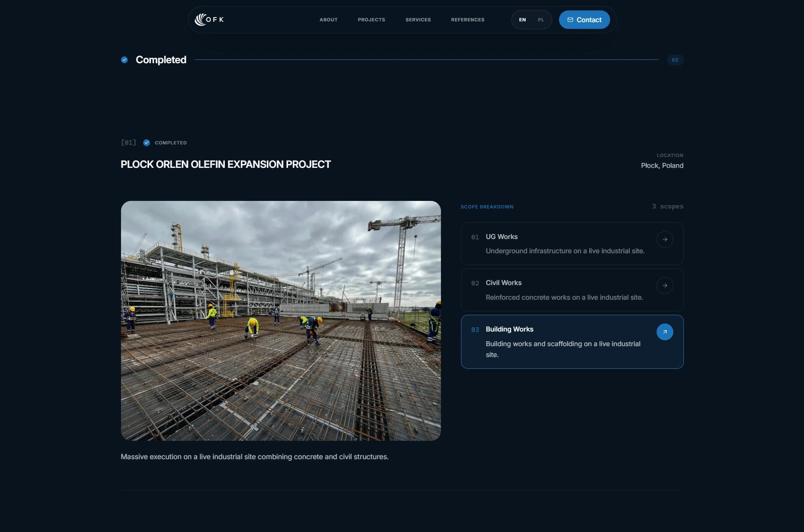Switch language to EN
Image resolution: width=804 pixels, height=532 pixels.
[522, 20]
